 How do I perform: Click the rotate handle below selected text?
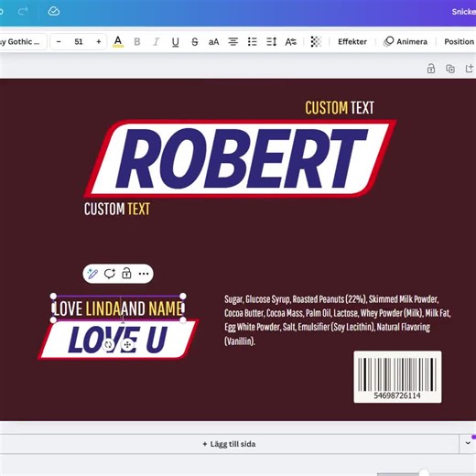108,345
